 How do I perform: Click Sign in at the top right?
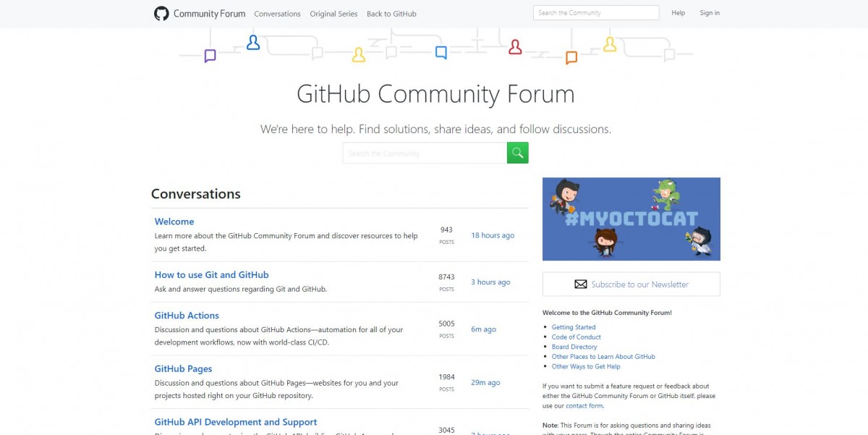[x=710, y=13]
